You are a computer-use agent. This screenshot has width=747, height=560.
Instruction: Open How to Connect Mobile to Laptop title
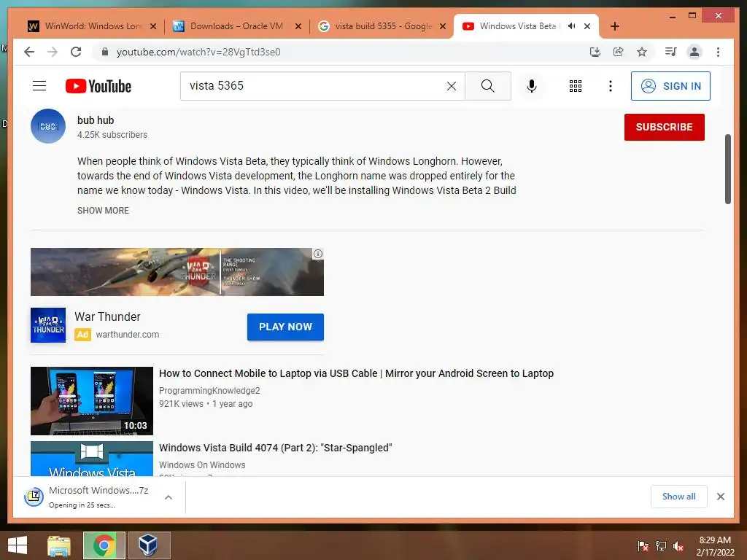(x=356, y=373)
